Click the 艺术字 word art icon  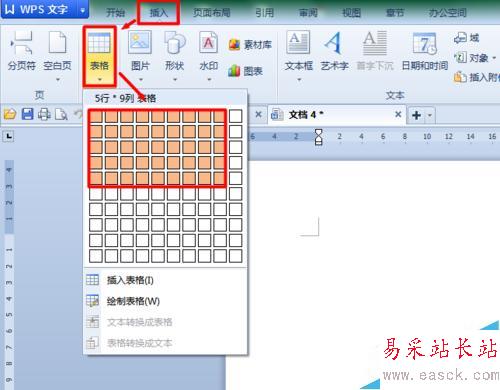pos(334,42)
